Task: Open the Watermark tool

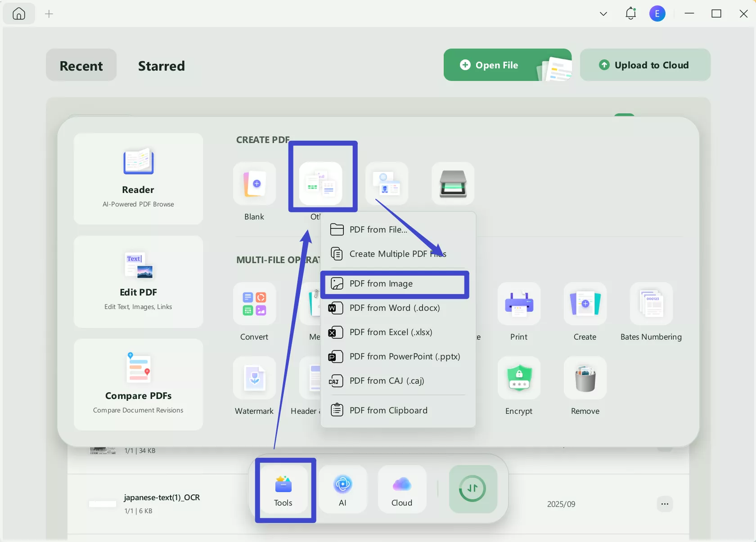Action: (254, 378)
